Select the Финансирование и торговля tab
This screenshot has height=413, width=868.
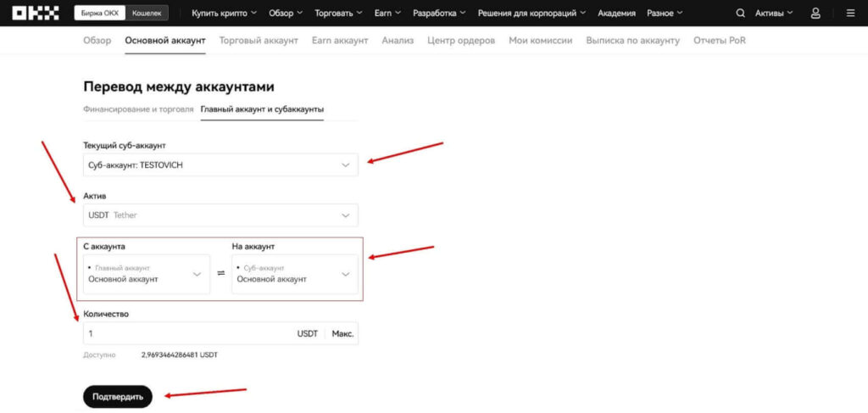tap(138, 109)
